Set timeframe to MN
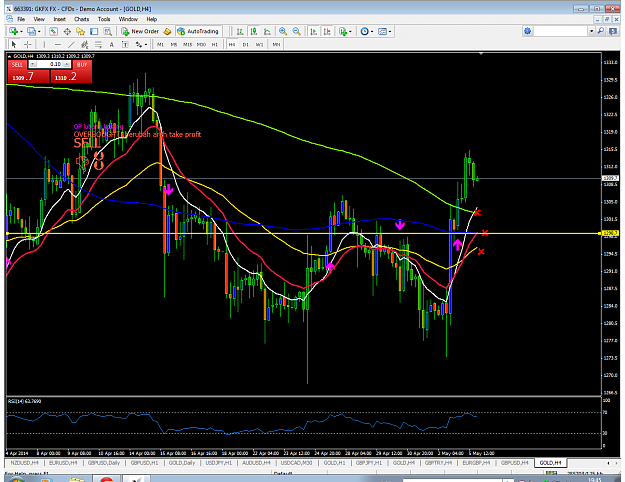 (x=276, y=45)
